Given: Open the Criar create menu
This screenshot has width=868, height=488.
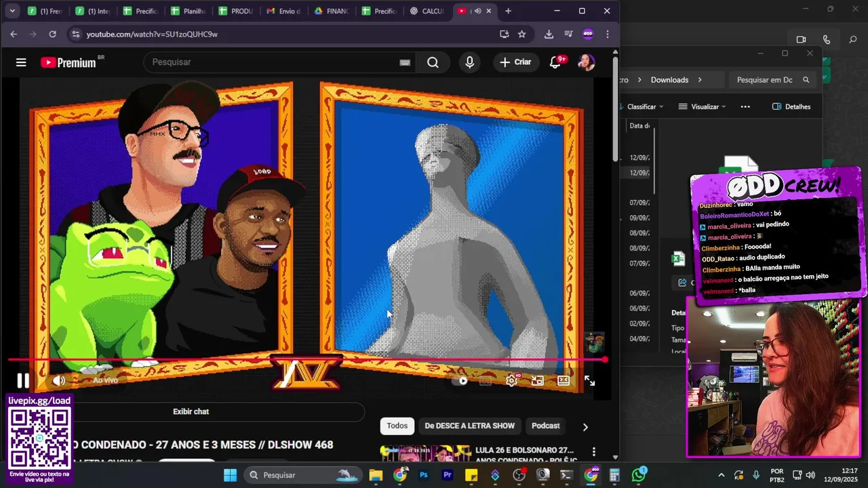Looking at the screenshot, I should [515, 62].
